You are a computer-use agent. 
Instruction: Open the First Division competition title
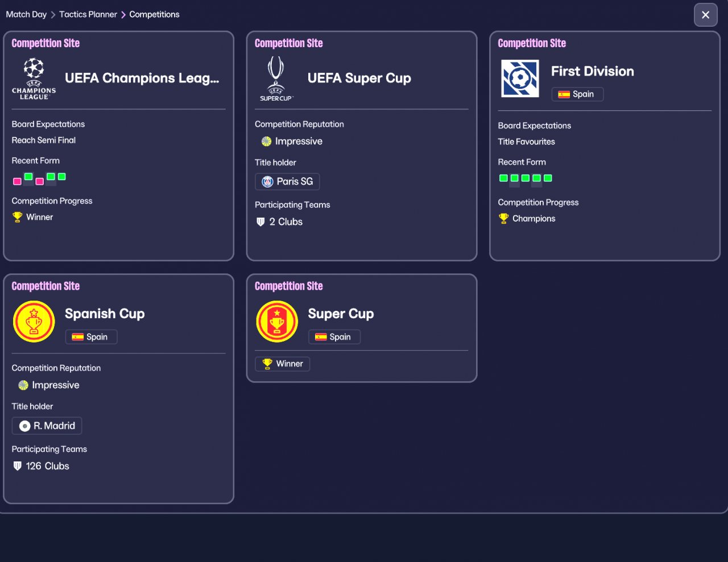[593, 72]
